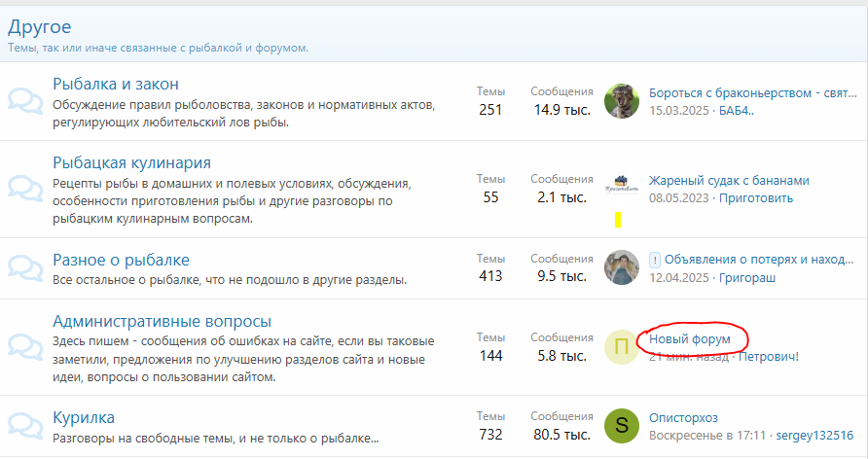Click the '!' prefix icon before Объявления о потерях
Screen dimensions: 868x459
(655, 260)
